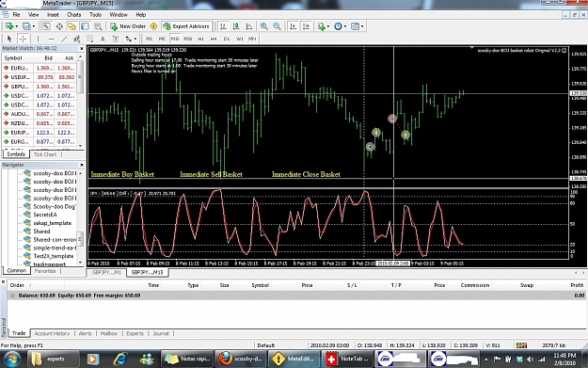This screenshot has width=588, height=368.
Task: Open the Account History terminal tab
Action: 52,333
